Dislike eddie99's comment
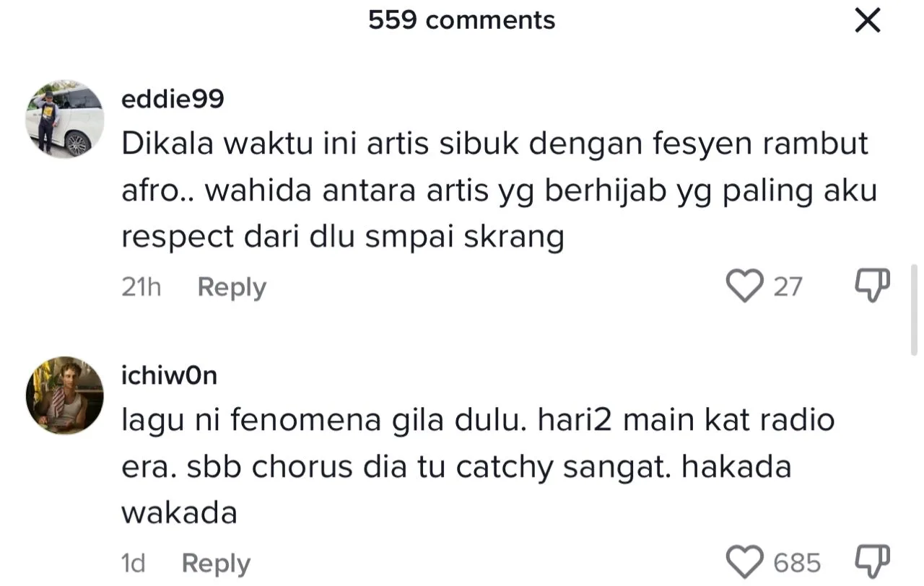This screenshot has height=586, width=924. [872, 286]
